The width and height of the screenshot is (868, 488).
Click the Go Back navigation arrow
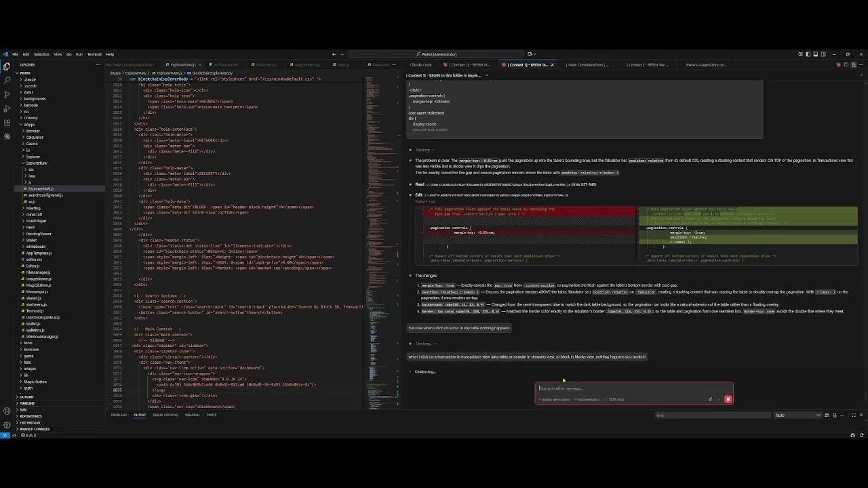coord(334,54)
